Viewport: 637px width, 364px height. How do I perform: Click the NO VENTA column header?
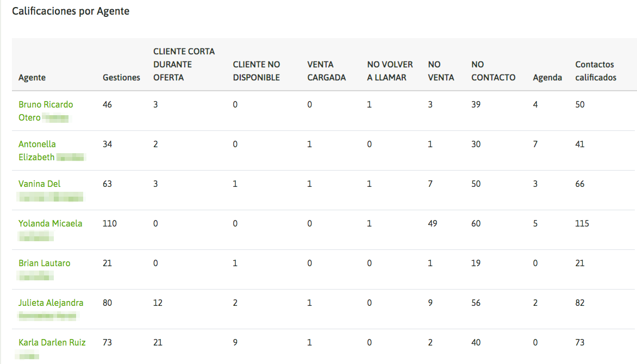tap(441, 71)
